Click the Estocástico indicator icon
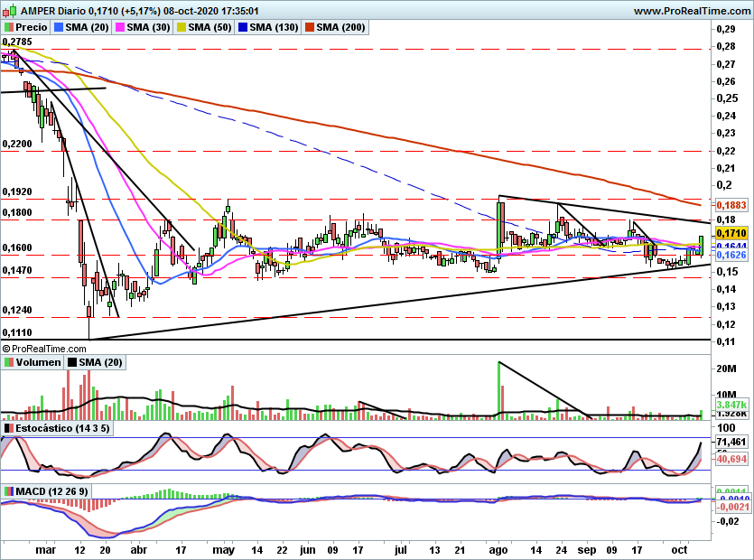Viewport: 754px width, 560px height. (9, 428)
